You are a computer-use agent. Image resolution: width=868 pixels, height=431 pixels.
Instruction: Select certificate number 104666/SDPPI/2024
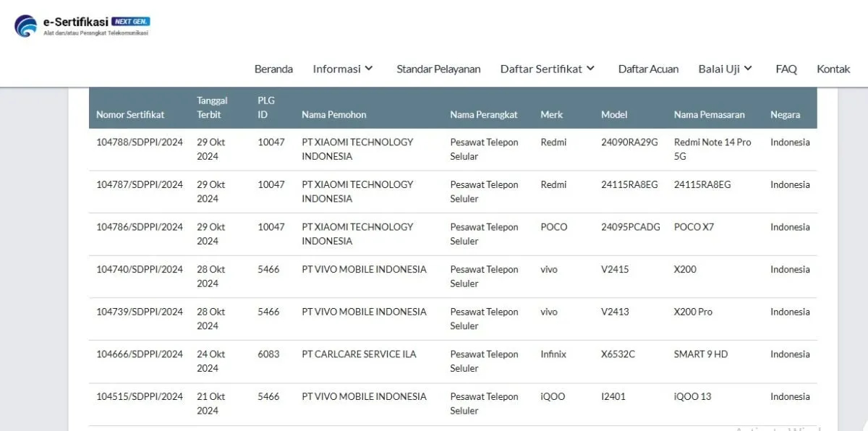[x=140, y=354]
